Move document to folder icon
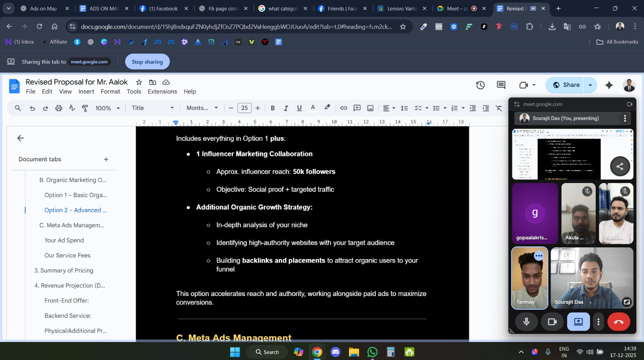The width and height of the screenshot is (644, 360). [153, 82]
